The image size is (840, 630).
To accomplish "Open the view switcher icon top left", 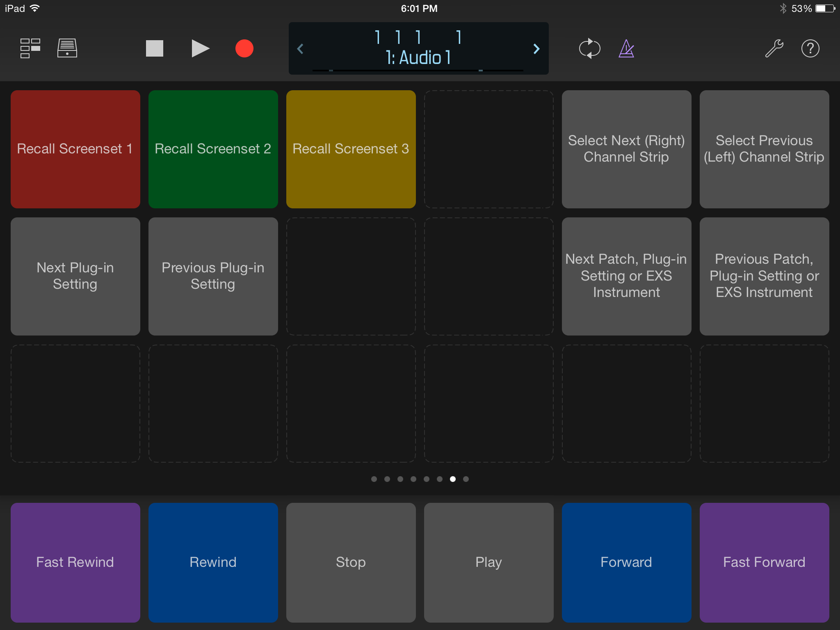I will coord(29,48).
